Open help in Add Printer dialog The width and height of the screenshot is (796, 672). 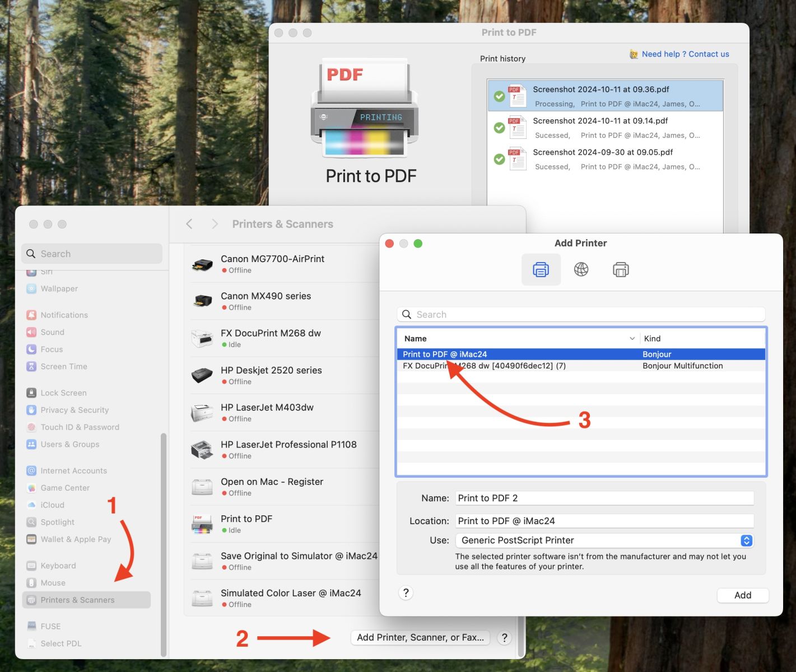(x=406, y=593)
